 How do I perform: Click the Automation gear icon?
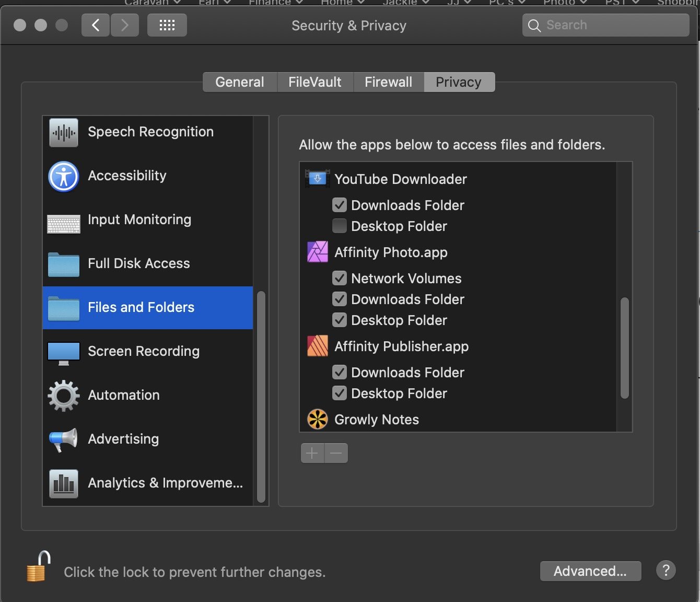pos(64,396)
